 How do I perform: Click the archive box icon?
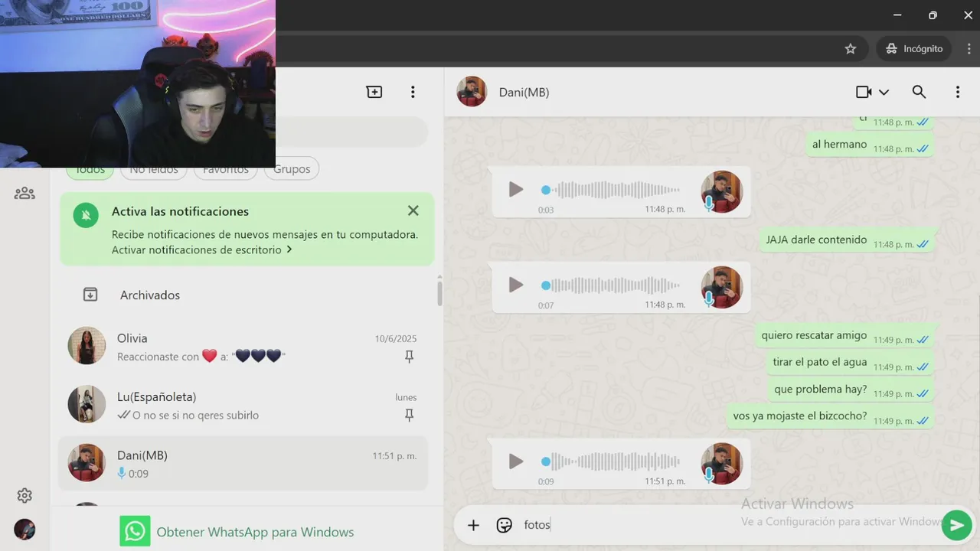90,295
